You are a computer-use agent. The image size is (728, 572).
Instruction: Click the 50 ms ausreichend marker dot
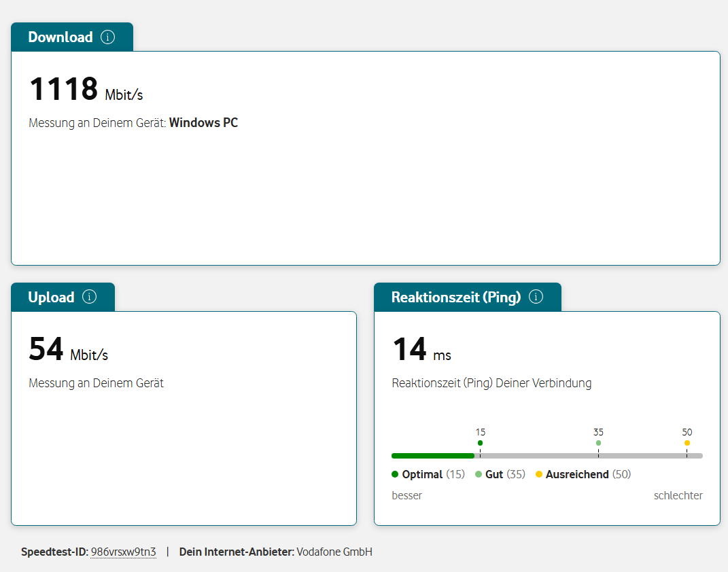[x=687, y=443]
